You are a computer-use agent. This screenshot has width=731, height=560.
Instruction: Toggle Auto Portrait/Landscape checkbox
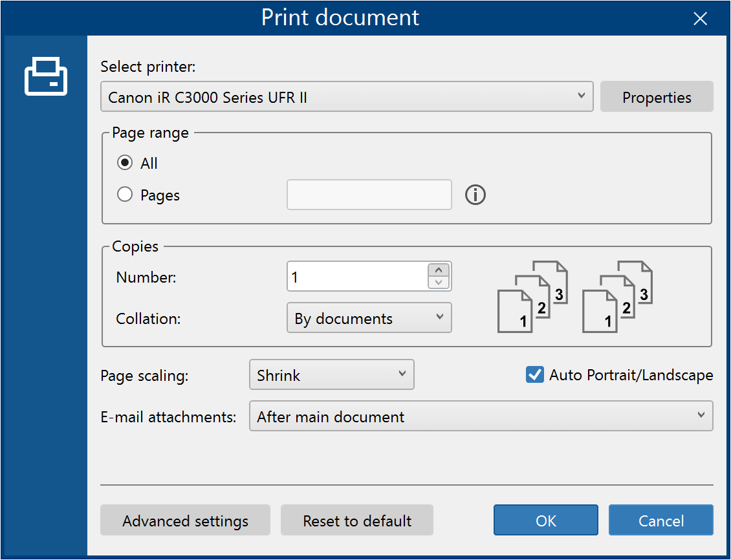(535, 374)
